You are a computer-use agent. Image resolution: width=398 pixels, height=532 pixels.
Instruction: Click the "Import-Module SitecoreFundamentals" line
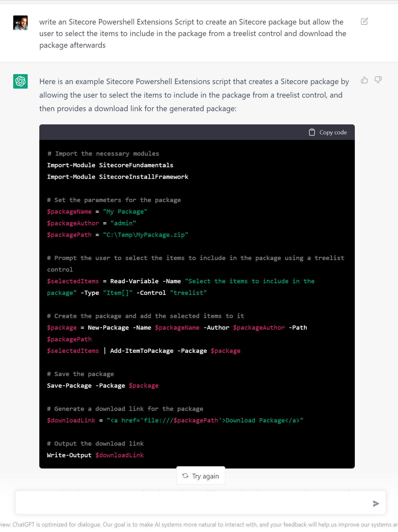pos(110,165)
